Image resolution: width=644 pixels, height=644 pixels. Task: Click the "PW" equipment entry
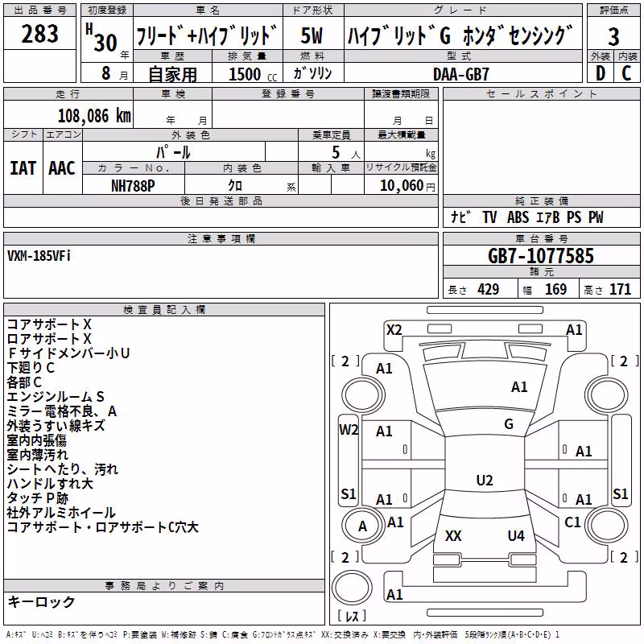click(596, 217)
